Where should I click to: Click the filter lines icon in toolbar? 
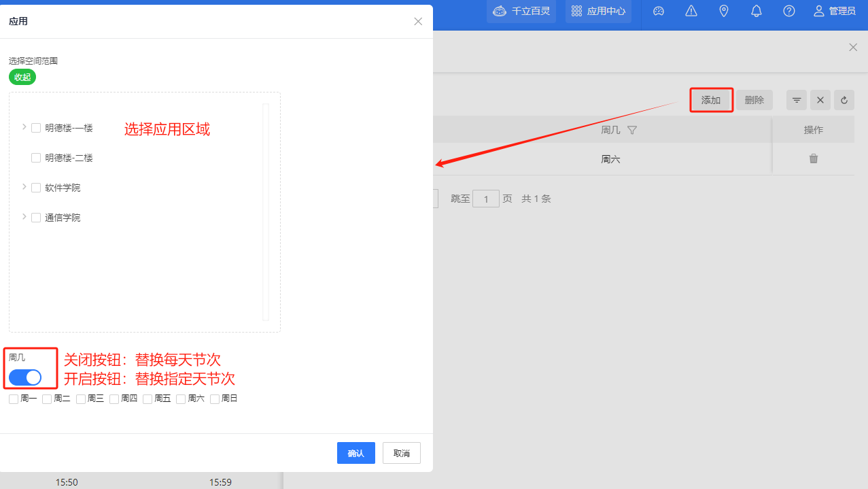point(797,100)
